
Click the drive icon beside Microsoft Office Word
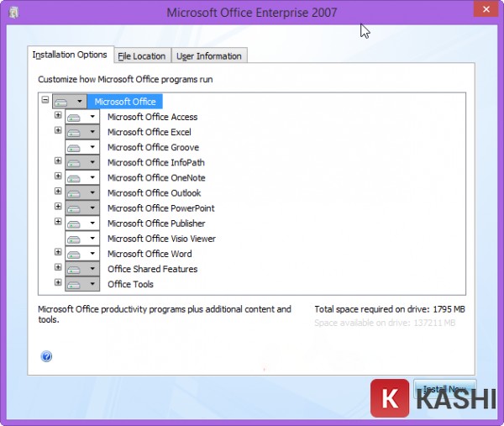(x=74, y=254)
